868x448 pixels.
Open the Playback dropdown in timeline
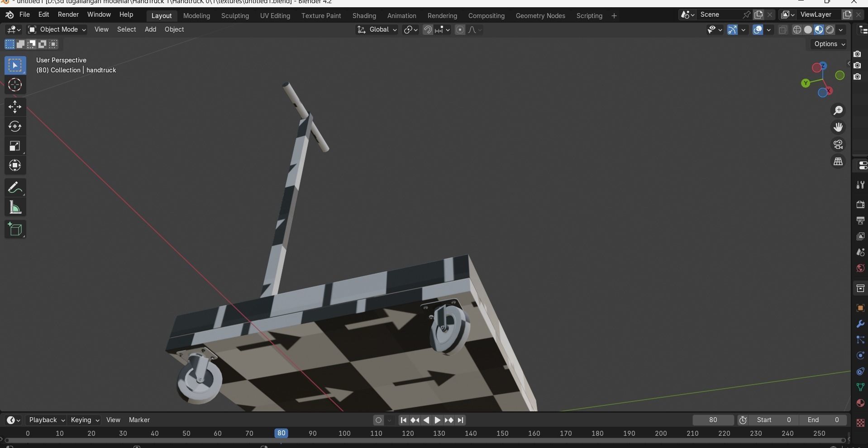click(x=46, y=420)
